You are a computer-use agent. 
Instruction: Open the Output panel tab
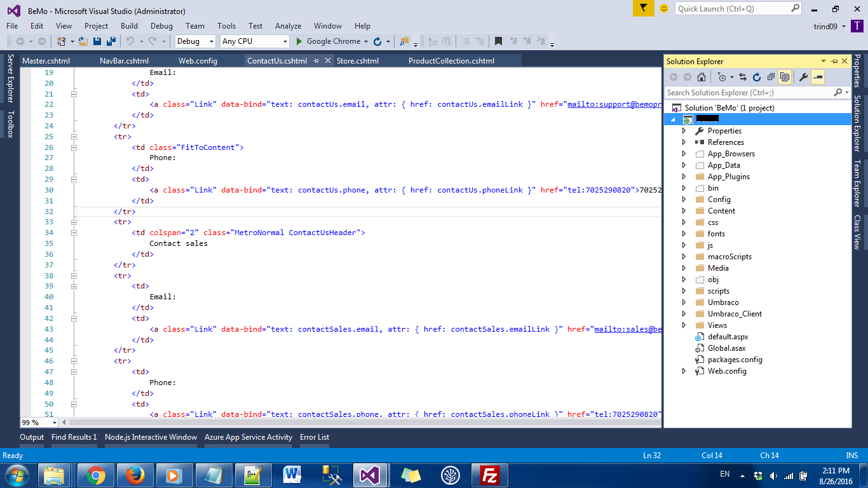coord(32,437)
